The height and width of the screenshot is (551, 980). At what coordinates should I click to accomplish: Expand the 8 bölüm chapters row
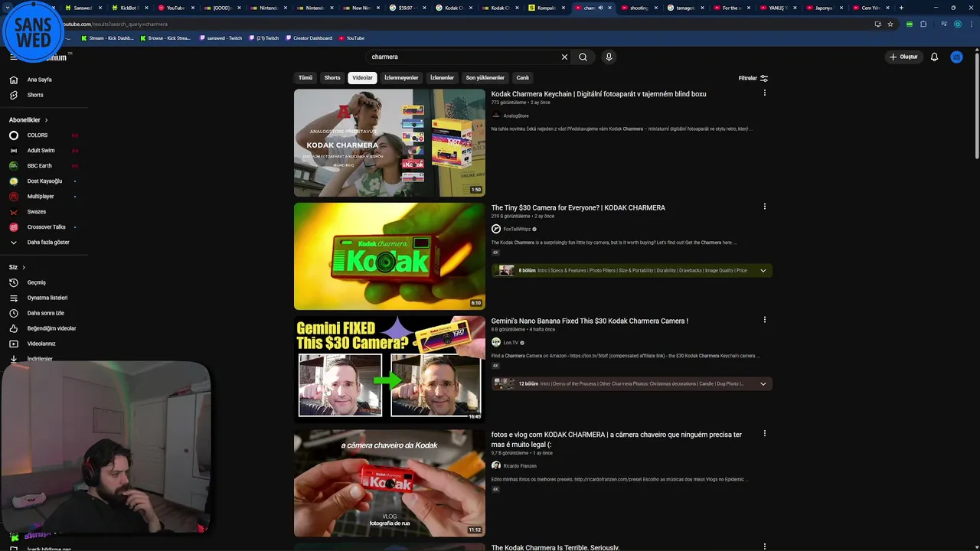click(632, 270)
